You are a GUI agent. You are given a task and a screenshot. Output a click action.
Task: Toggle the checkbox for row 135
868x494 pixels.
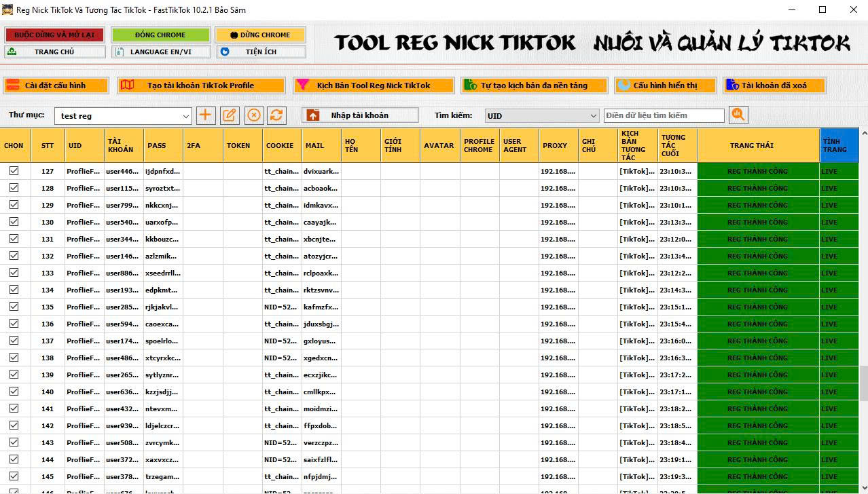point(14,307)
